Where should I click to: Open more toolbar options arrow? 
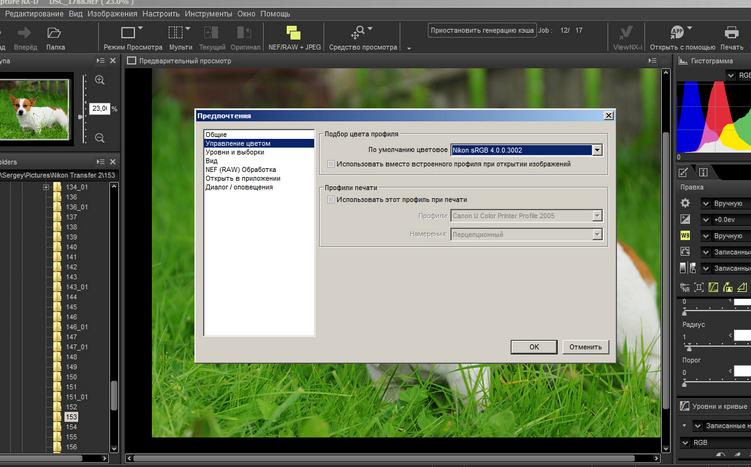pyautogui.click(x=409, y=48)
